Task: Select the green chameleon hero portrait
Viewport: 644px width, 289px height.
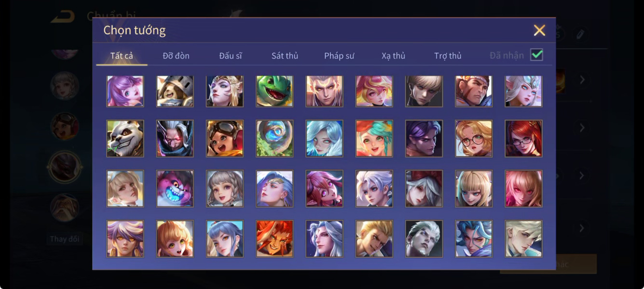Action: [x=274, y=91]
